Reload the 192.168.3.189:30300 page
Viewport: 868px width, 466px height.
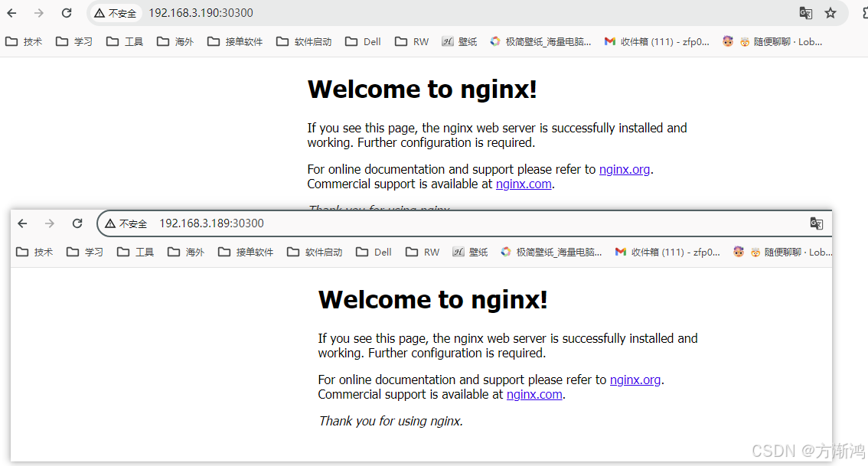point(77,223)
